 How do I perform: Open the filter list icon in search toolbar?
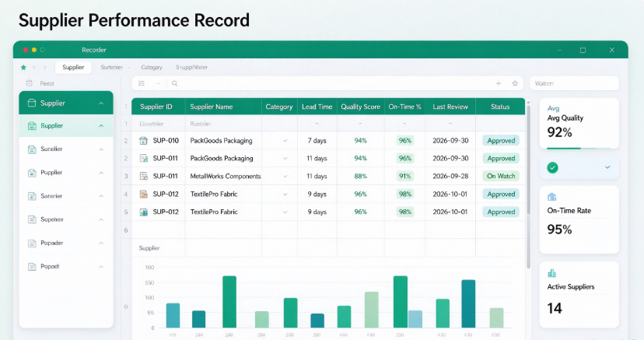(142, 83)
